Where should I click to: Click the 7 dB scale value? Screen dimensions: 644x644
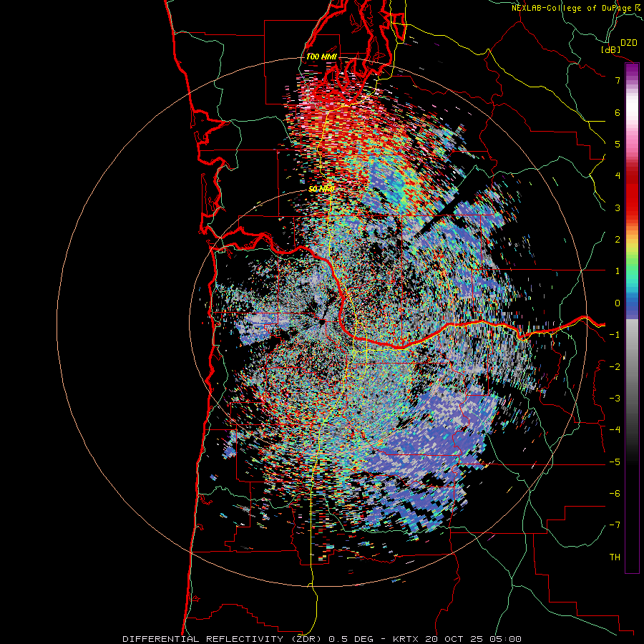(618, 80)
